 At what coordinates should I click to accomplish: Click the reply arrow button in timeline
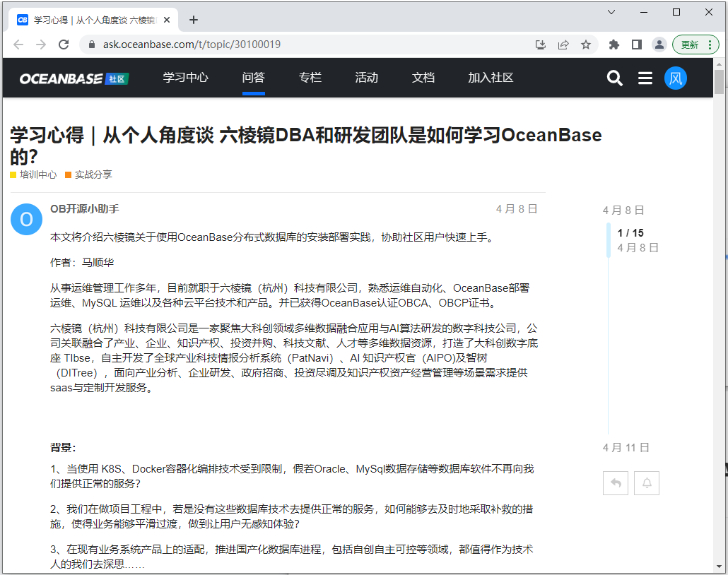pos(616,483)
